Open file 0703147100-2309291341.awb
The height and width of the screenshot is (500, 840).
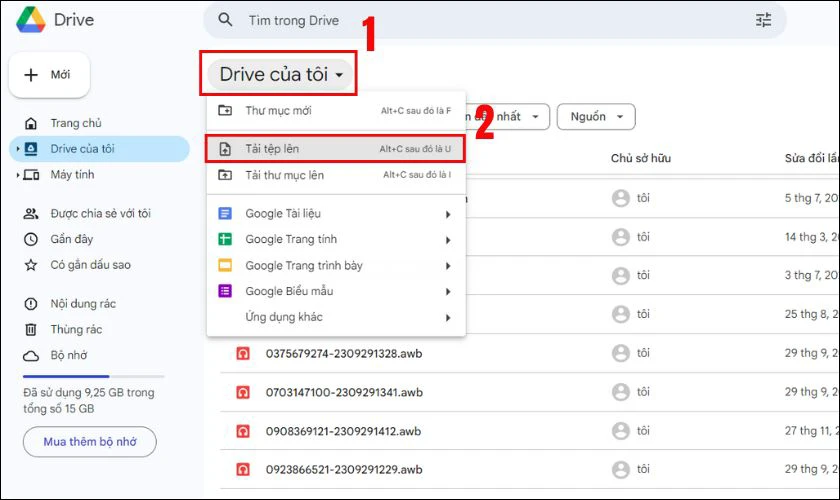pyautogui.click(x=344, y=392)
